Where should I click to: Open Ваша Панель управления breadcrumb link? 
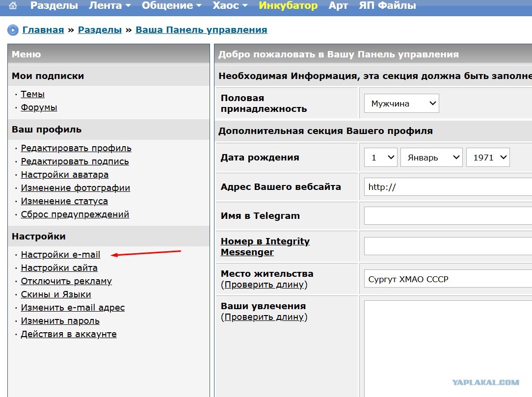pyautogui.click(x=201, y=30)
